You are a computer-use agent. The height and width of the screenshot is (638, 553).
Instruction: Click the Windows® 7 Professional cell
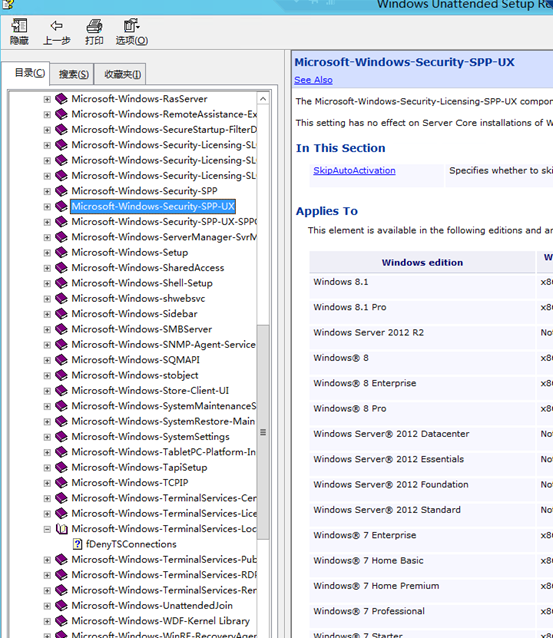422,615
